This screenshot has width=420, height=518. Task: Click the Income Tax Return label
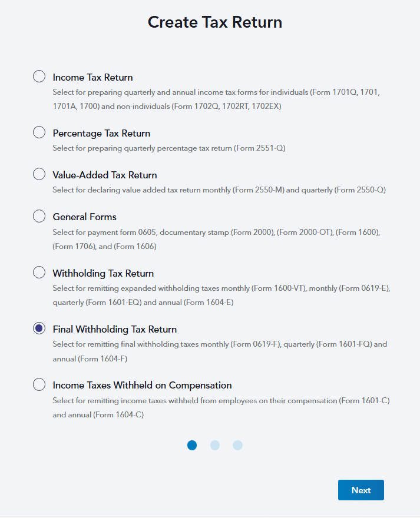pos(92,77)
